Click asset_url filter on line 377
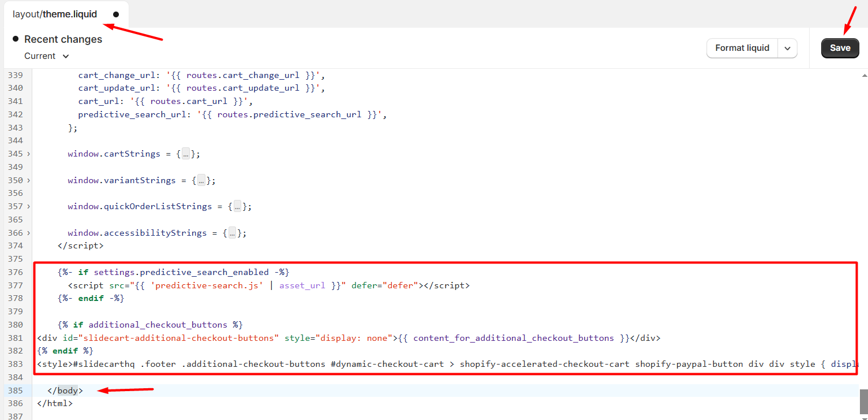Screen dimensions: 868x420 [302, 285]
